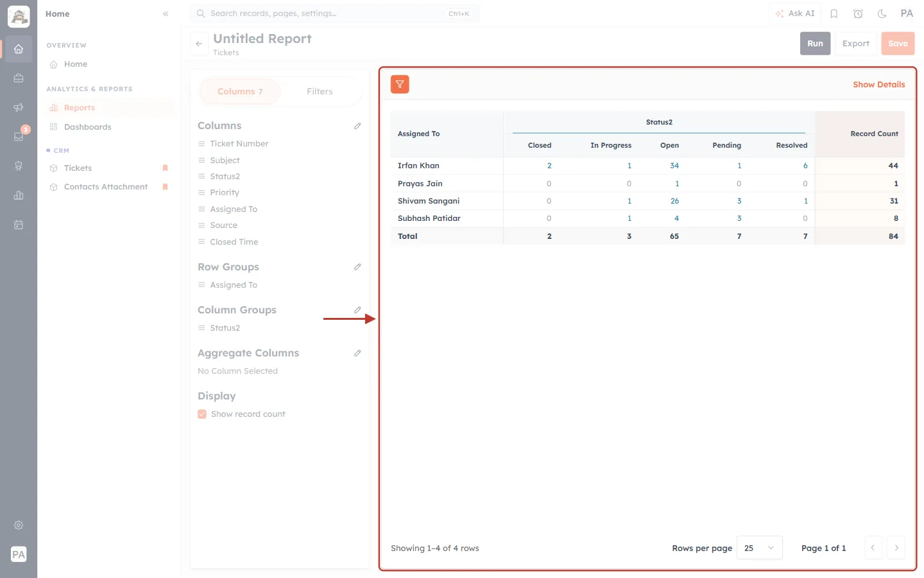The width and height of the screenshot is (924, 578).
Task: Focus the search records input field
Action: (334, 13)
